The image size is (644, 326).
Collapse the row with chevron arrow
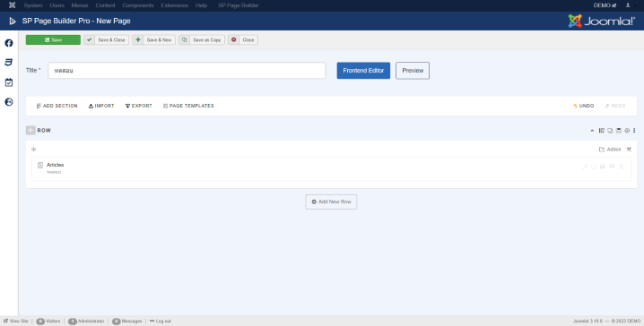[x=592, y=131]
